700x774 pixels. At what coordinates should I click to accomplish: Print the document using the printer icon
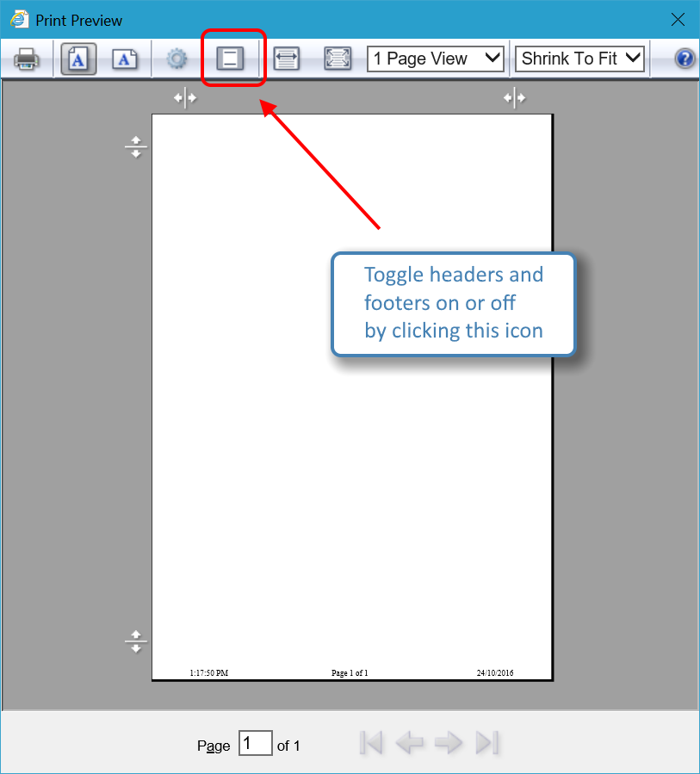[24, 58]
